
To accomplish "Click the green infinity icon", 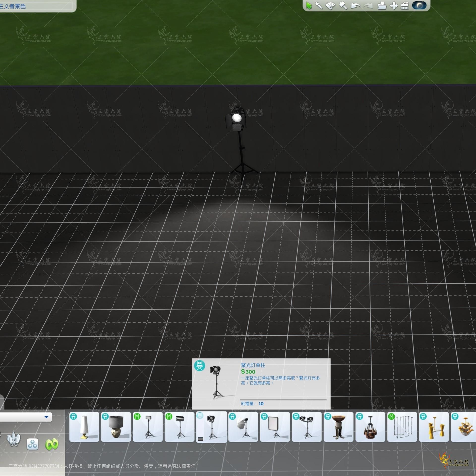I will coord(52,444).
